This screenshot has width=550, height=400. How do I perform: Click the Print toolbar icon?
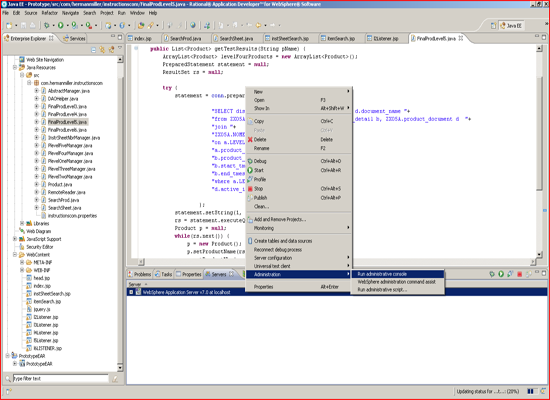tap(32, 25)
